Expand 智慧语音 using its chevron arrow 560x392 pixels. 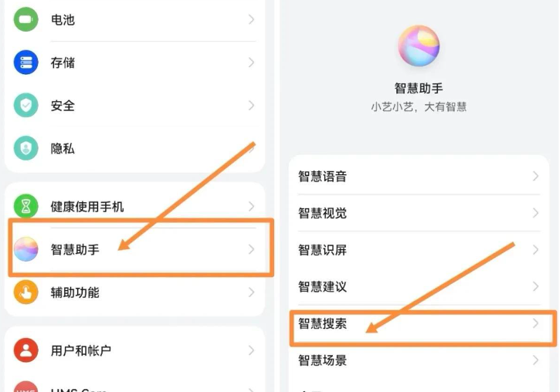(x=535, y=176)
